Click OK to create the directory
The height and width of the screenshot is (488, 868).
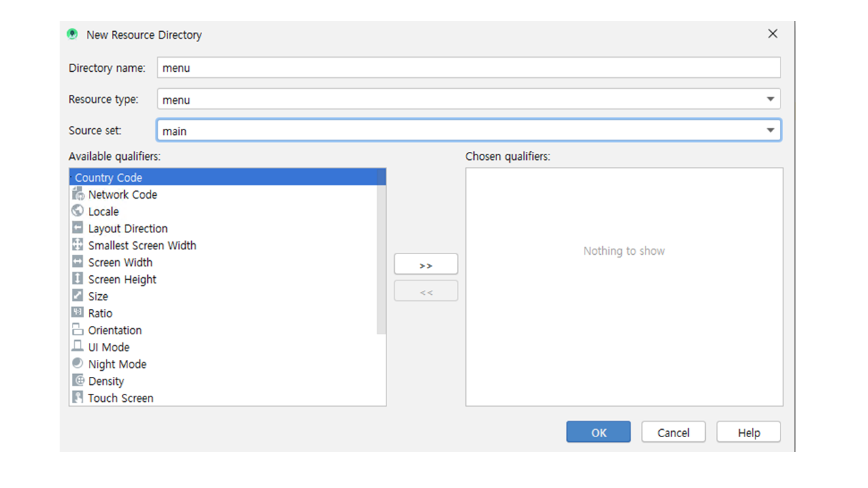598,432
